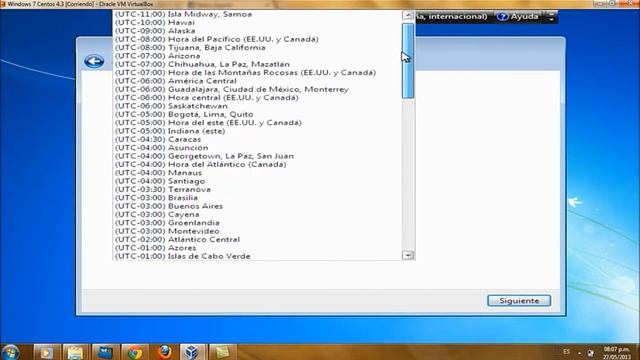Select (UTC-10:00) Hawai
The height and width of the screenshot is (360, 640).
[x=257, y=22]
